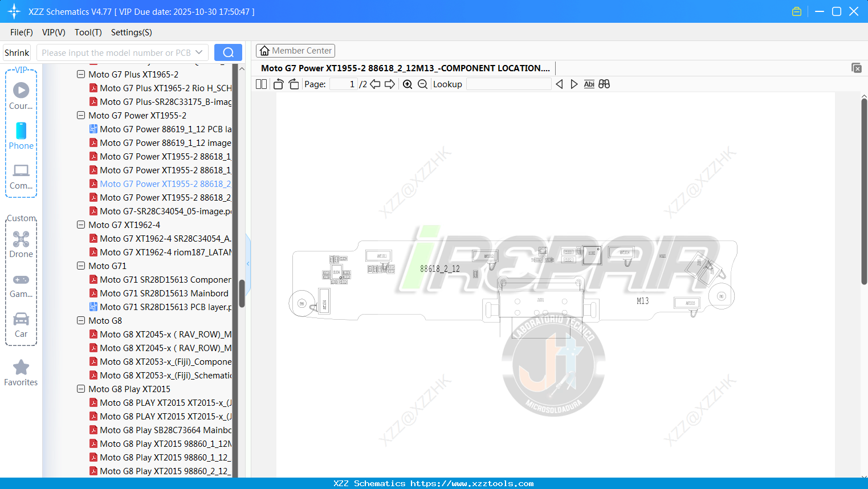868x489 pixels.
Task: Close the document tab panel icon
Action: coord(857,68)
